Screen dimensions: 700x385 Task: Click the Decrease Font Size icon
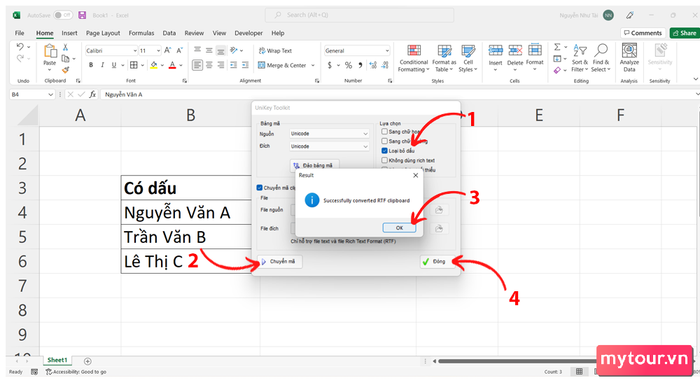click(179, 50)
